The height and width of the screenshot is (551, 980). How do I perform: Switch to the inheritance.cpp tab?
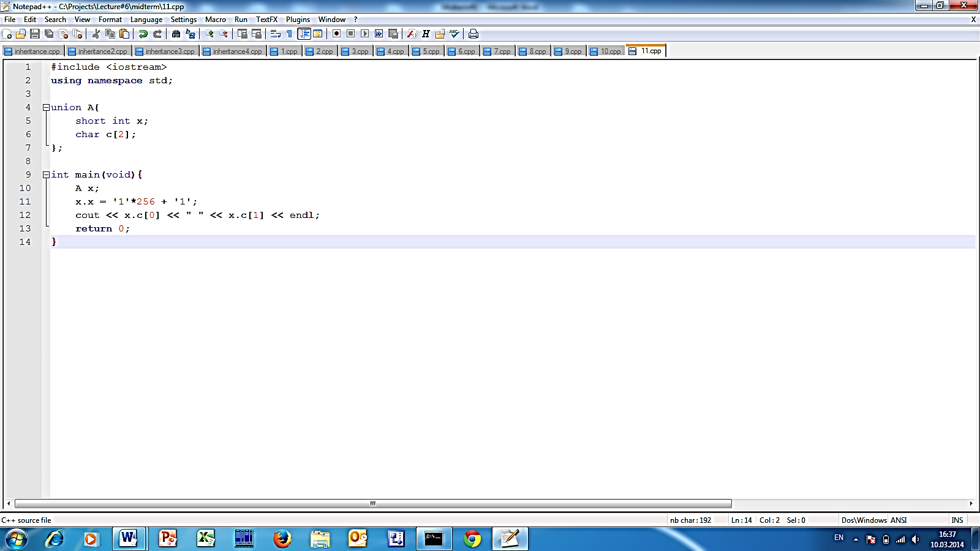33,51
